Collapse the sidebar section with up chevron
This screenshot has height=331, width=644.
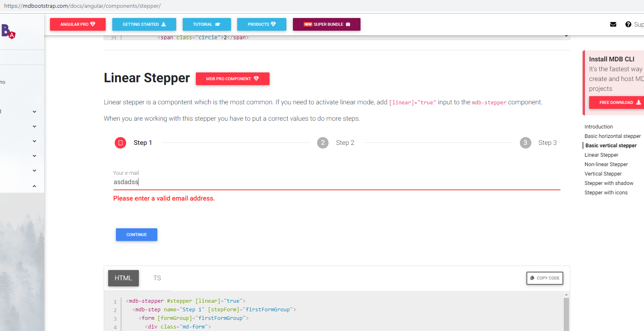click(34, 186)
